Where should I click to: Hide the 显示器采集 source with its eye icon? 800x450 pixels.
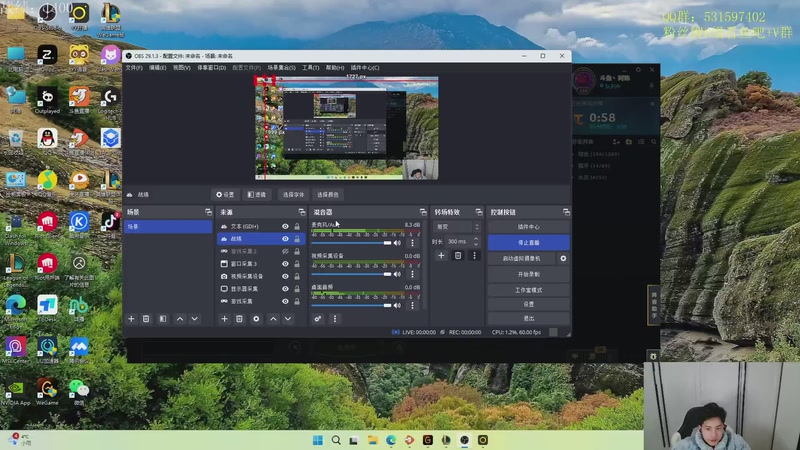[285, 289]
